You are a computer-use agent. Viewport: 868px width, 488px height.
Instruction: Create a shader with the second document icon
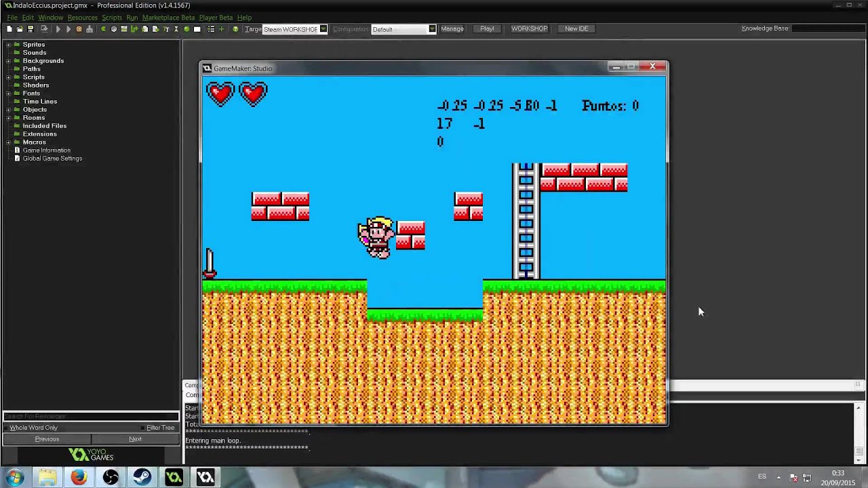click(x=155, y=29)
